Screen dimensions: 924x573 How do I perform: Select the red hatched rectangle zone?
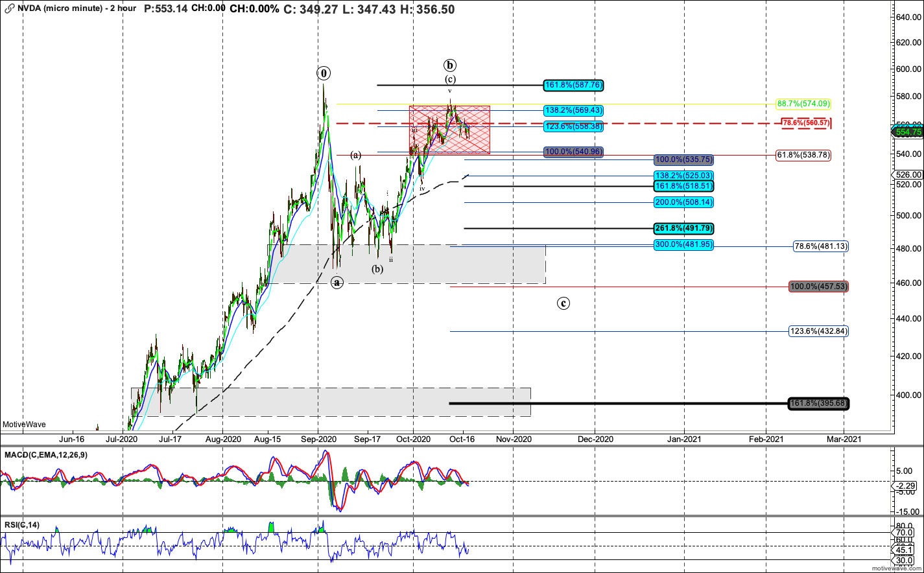[x=449, y=129]
